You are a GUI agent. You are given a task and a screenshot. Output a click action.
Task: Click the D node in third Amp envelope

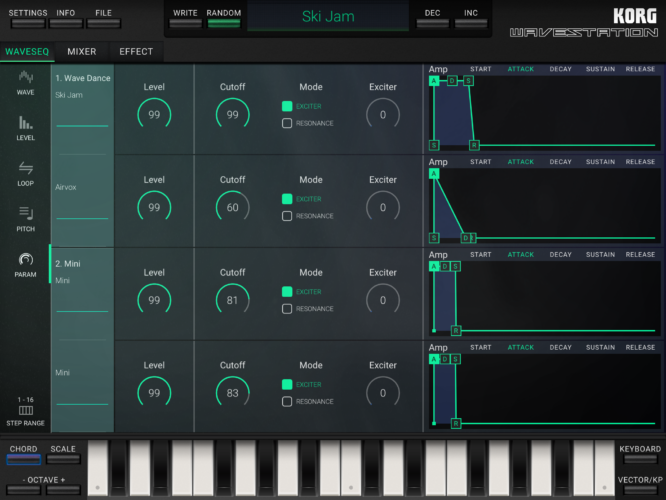pyautogui.click(x=445, y=266)
